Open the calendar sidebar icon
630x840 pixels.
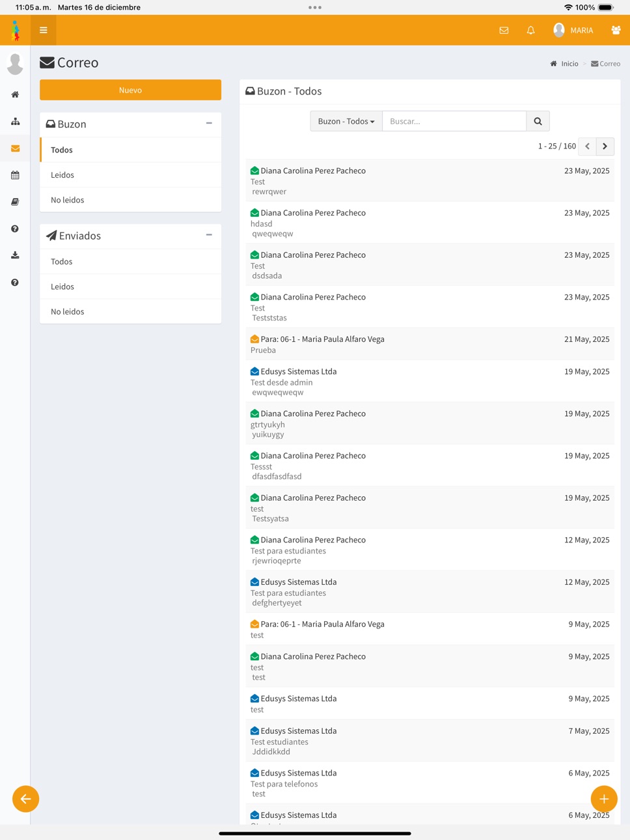pos(15,175)
